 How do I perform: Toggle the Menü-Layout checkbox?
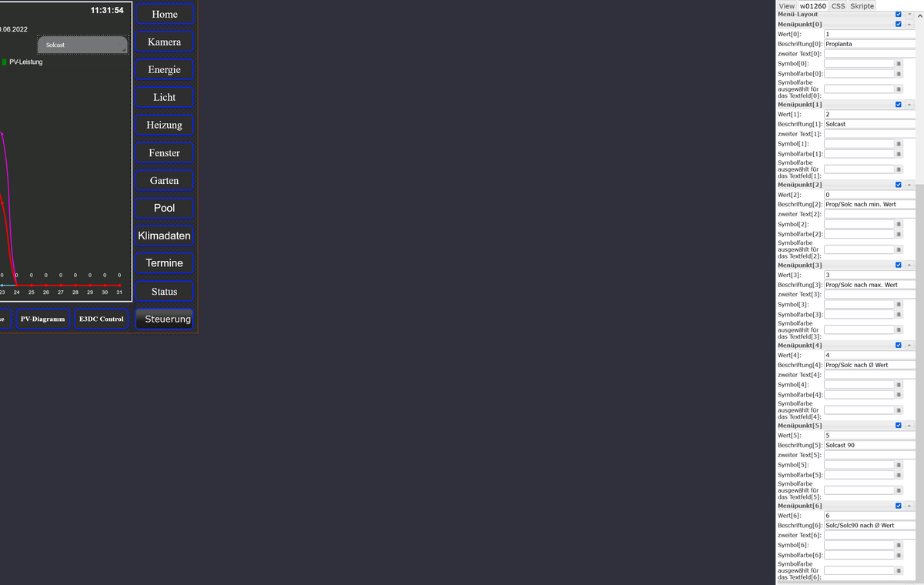[899, 14]
